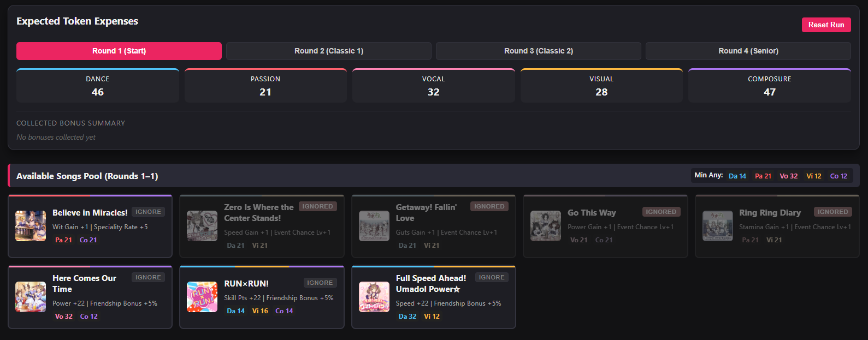Click the Go This Way title
The height and width of the screenshot is (340, 868).
click(x=592, y=213)
